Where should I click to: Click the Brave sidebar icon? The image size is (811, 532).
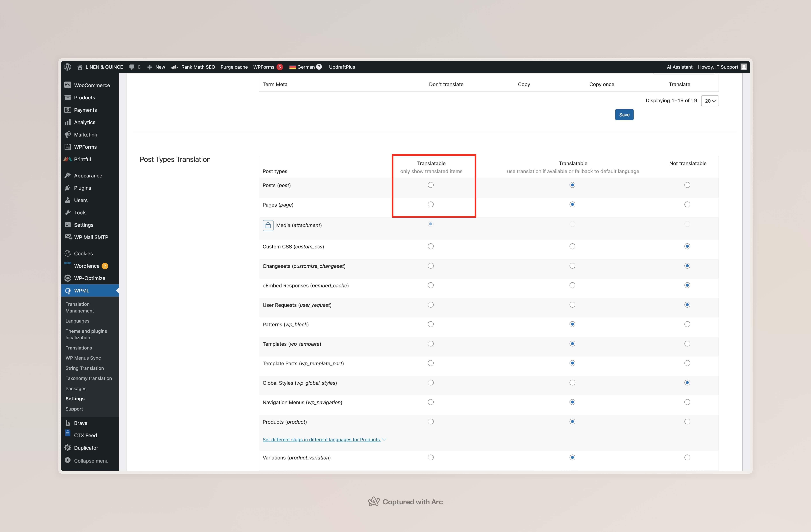coord(68,423)
